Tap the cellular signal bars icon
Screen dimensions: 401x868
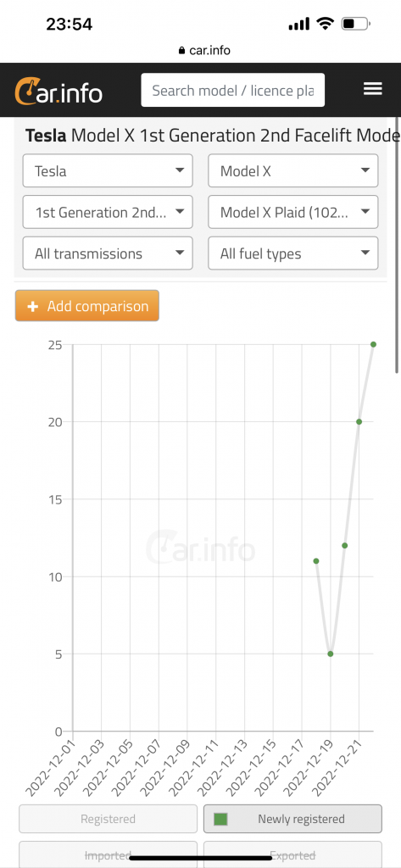(x=299, y=24)
